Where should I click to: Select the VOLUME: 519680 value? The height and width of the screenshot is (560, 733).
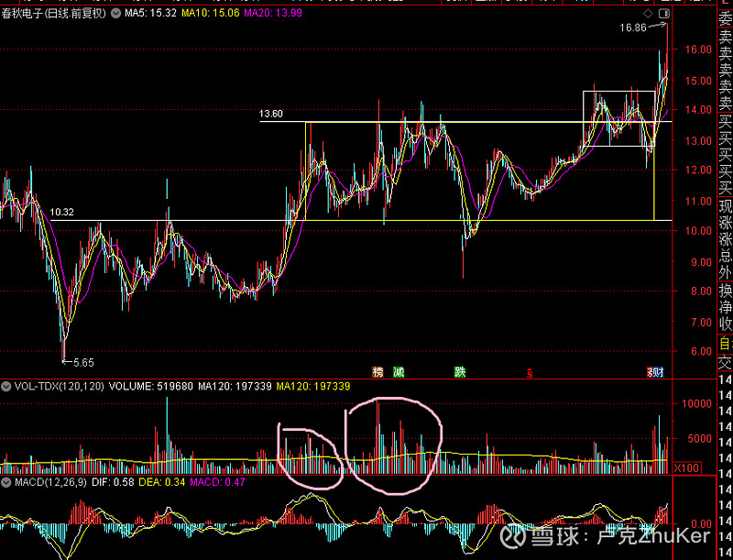pos(151,387)
